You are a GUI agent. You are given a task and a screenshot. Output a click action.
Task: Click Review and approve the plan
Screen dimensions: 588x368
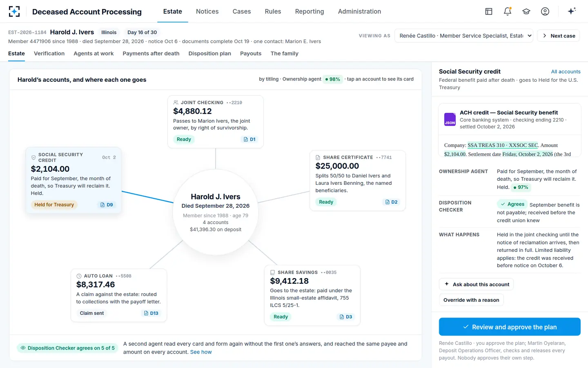coord(510,327)
